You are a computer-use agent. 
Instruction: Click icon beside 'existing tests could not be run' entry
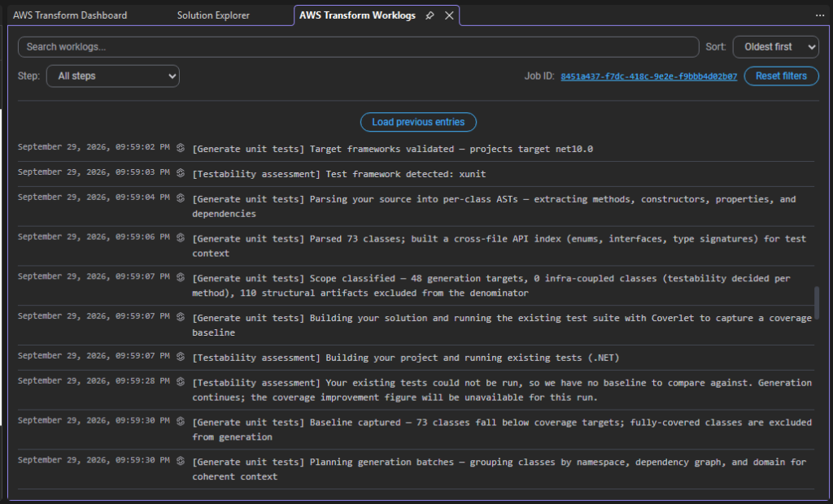click(x=181, y=381)
